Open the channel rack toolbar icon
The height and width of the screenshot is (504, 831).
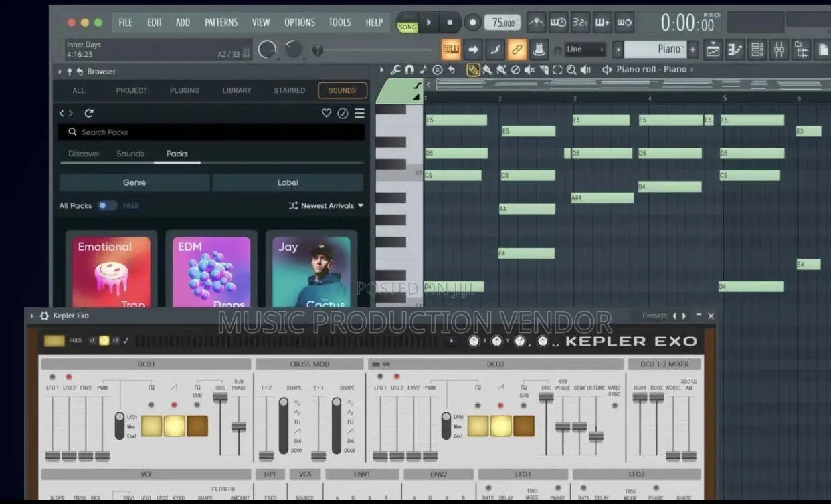point(757,49)
